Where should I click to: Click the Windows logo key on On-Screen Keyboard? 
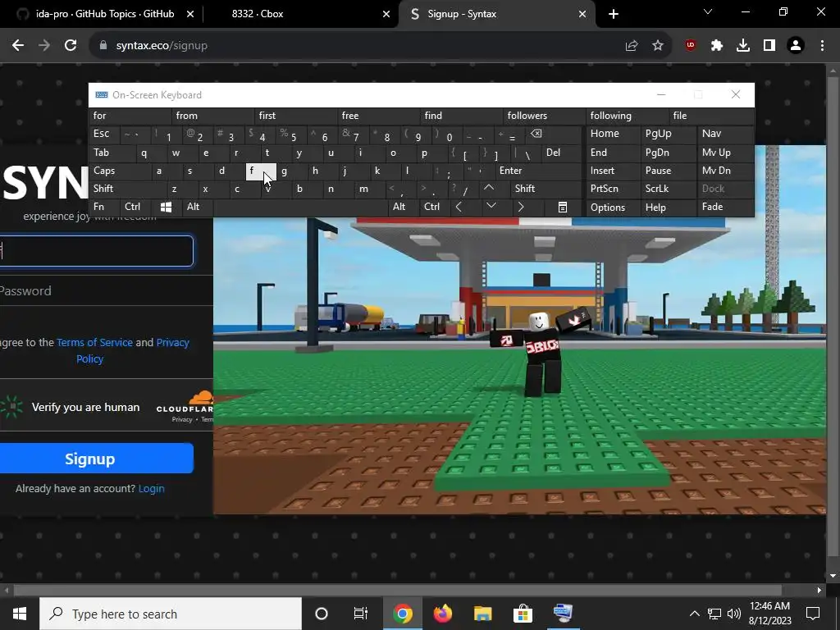166,207
